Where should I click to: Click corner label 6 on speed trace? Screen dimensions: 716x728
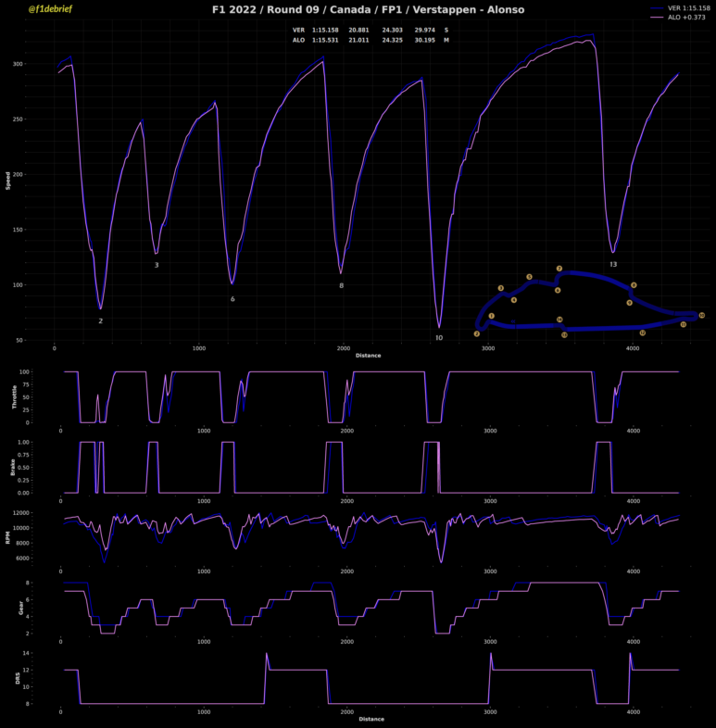click(x=232, y=299)
